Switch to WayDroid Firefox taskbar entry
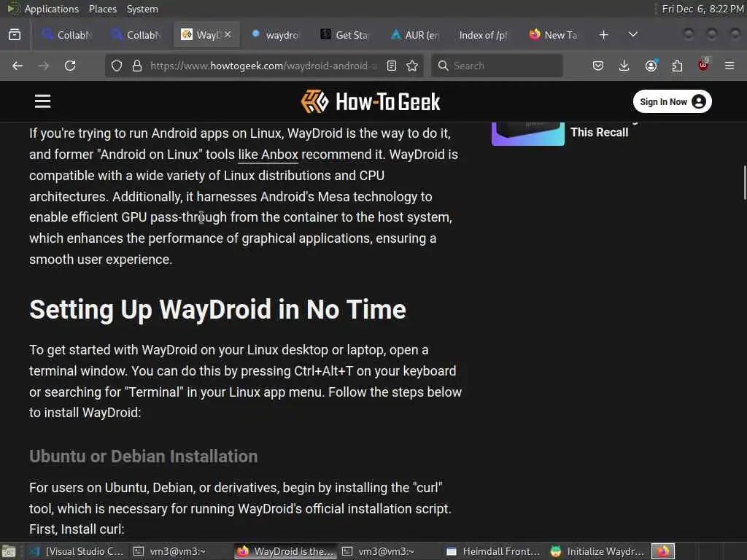Viewport: 747px width, 560px height. click(285, 551)
